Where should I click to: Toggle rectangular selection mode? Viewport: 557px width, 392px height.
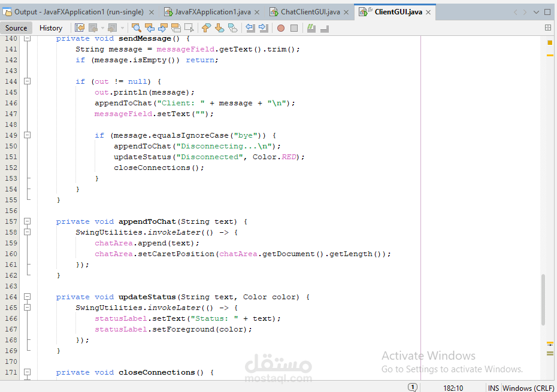(189, 28)
